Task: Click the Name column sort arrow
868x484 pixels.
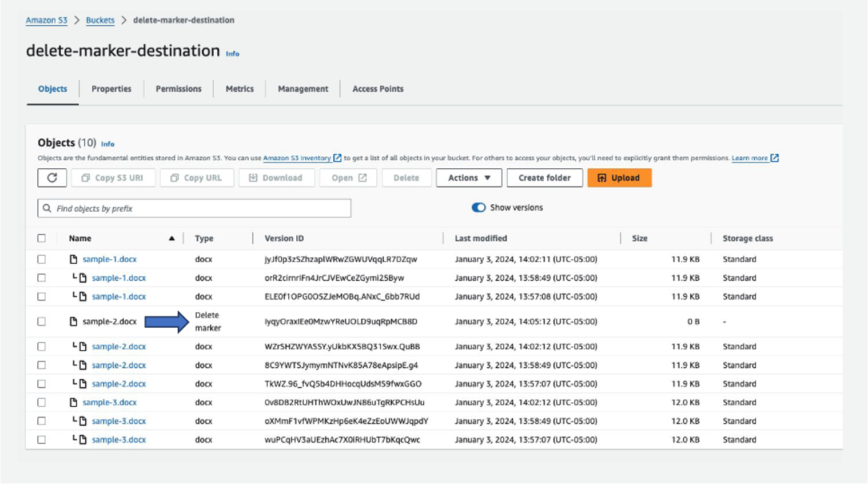Action: (x=172, y=239)
